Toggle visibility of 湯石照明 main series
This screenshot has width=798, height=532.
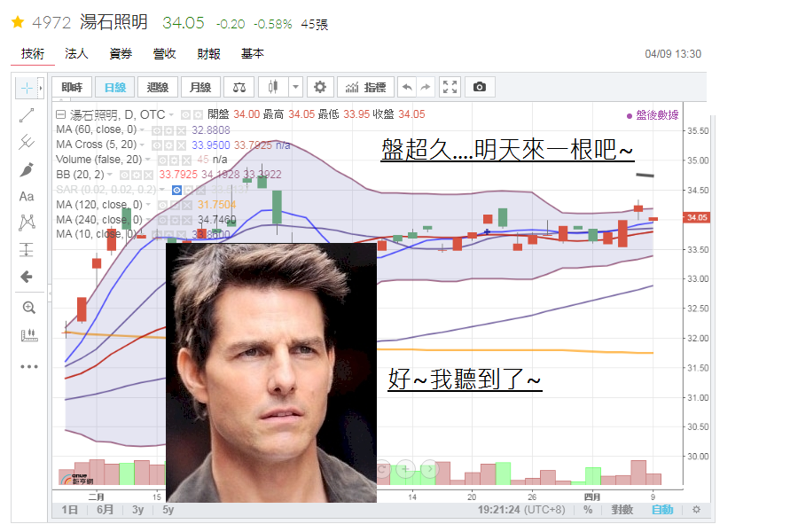tap(186, 115)
